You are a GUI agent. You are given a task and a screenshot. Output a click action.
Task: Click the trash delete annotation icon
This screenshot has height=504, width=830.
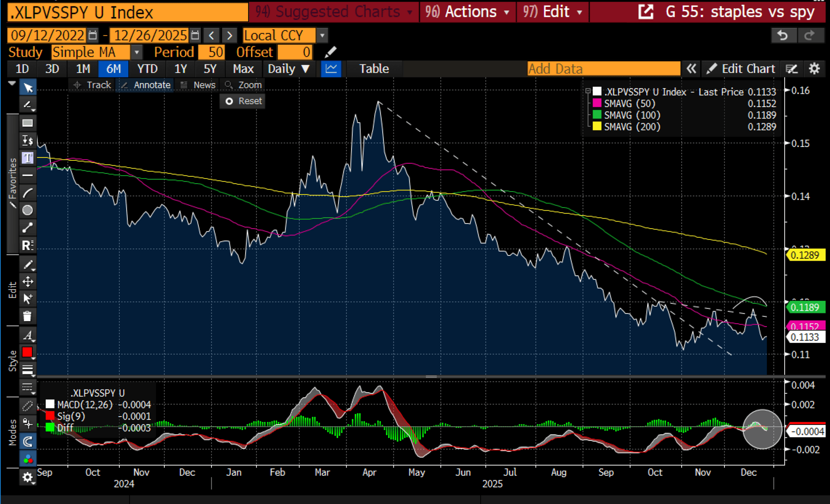[x=27, y=316]
